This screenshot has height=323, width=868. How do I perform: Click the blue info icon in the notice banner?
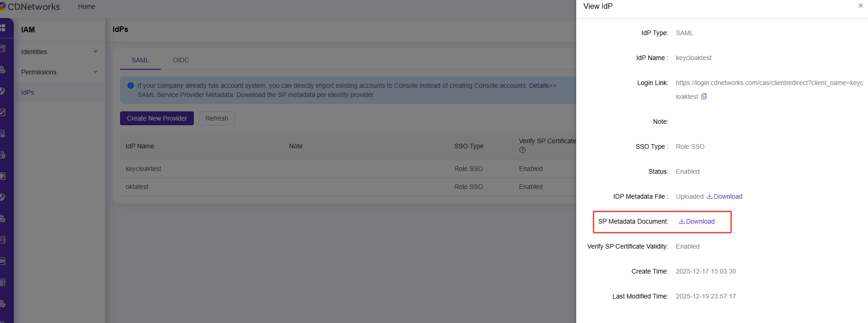(x=131, y=85)
